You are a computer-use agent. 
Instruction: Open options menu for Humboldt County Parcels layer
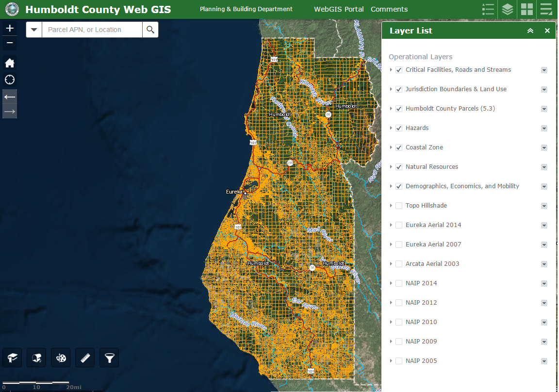point(544,109)
